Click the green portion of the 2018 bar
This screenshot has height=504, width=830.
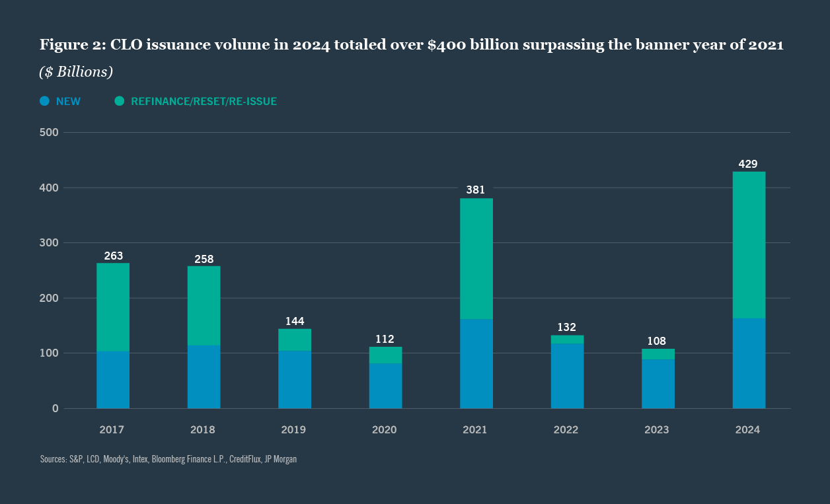point(202,304)
